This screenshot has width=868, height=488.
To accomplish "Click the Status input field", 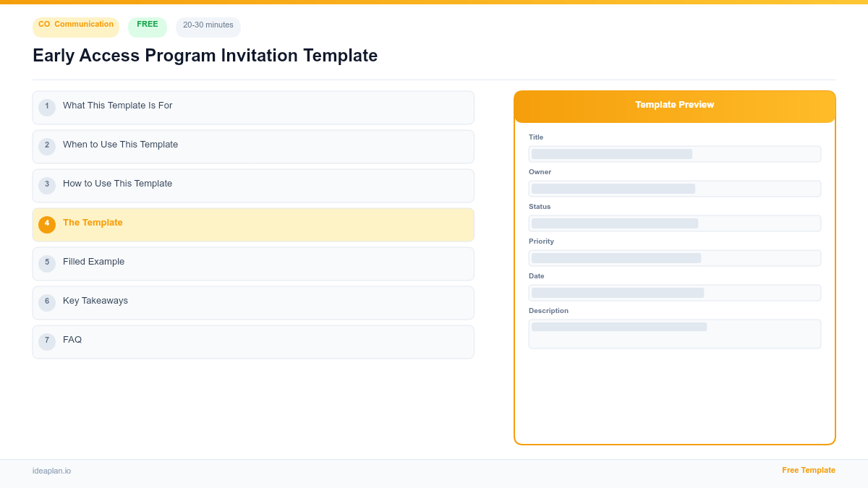I will pos(675,223).
